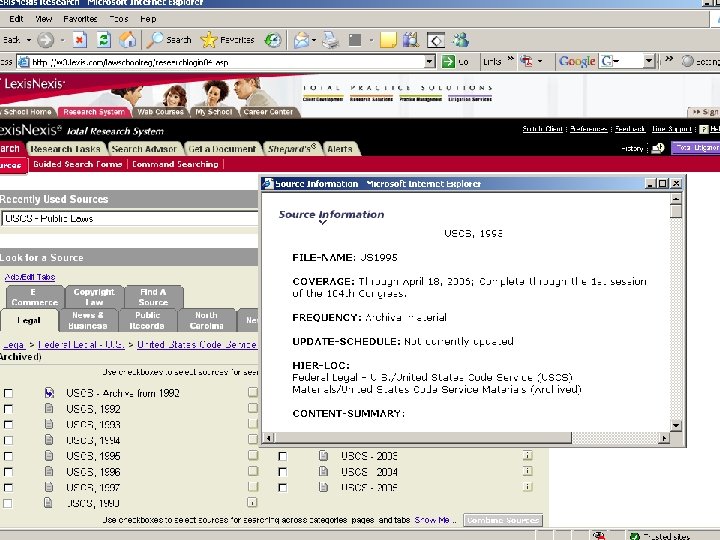
Task: Click the Web Courses school tab
Action: [160, 112]
